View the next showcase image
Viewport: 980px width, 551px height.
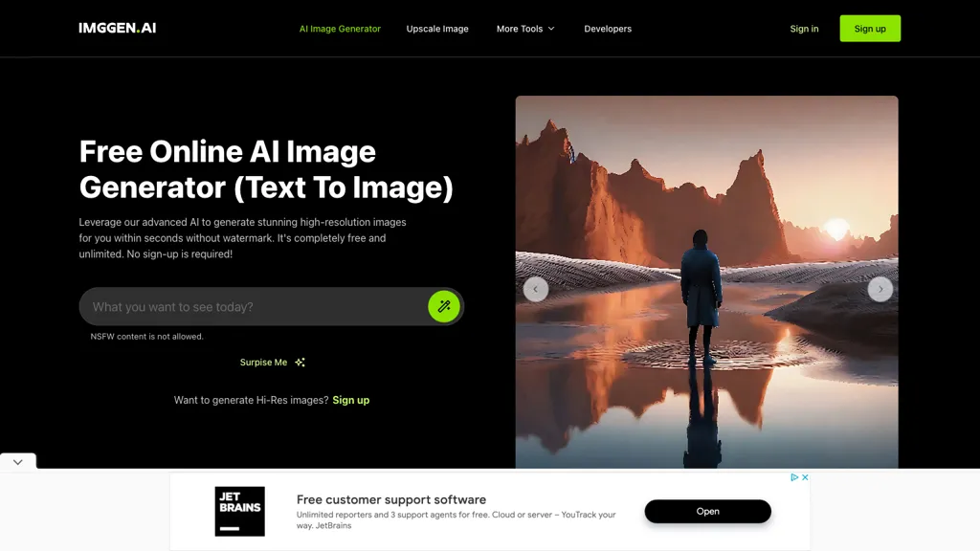(880, 289)
